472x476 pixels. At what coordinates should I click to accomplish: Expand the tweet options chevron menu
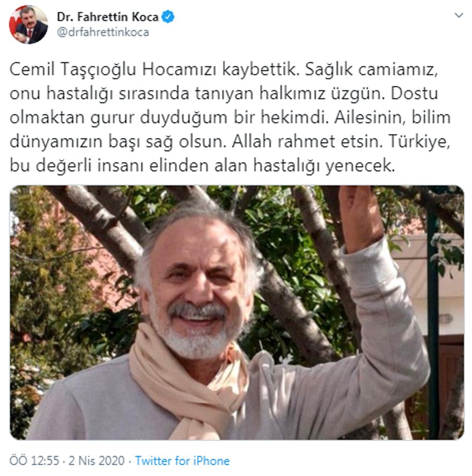click(459, 15)
